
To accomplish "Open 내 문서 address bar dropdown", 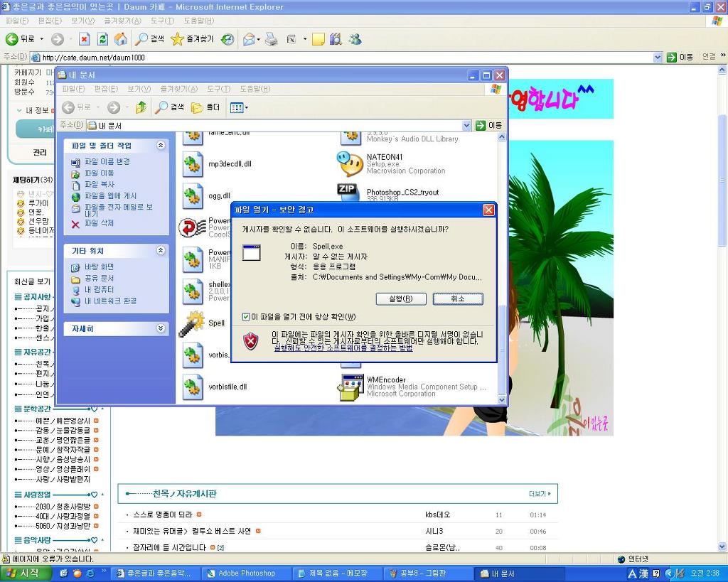I will [466, 126].
